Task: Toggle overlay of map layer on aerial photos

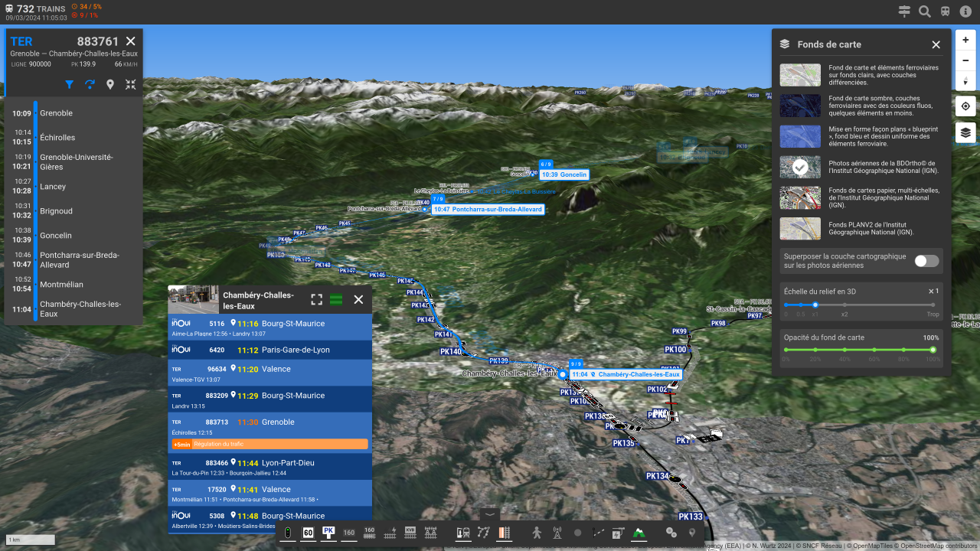Action: point(926,261)
